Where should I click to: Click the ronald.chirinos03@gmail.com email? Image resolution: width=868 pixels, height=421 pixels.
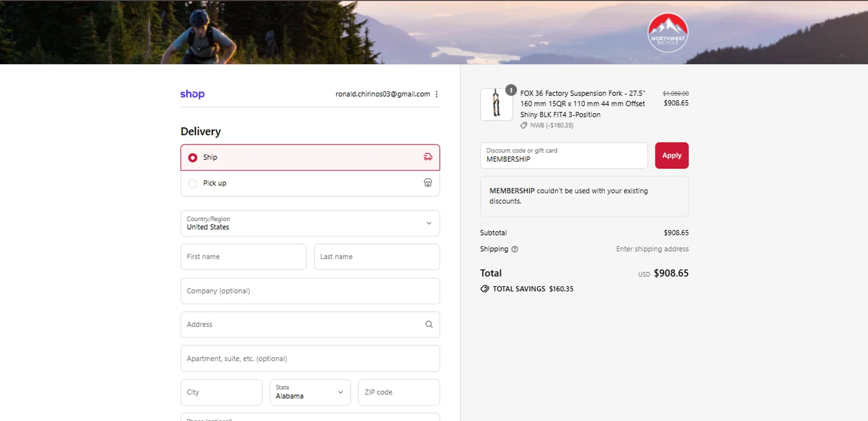pyautogui.click(x=382, y=94)
